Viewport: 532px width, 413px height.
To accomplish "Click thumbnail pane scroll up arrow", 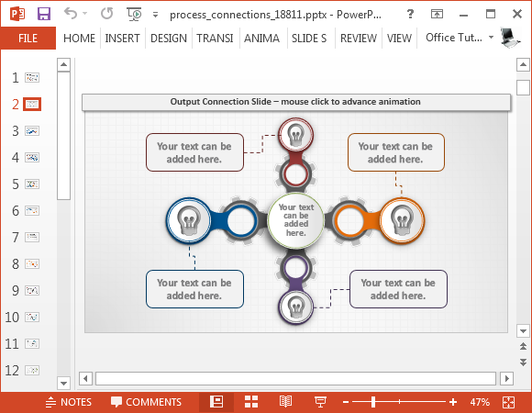I will (64, 64).
